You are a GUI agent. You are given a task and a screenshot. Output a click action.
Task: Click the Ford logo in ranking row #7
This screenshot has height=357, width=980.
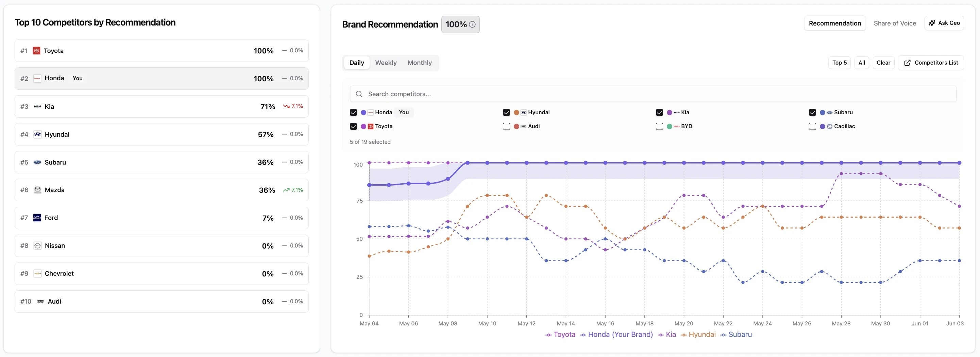click(37, 218)
